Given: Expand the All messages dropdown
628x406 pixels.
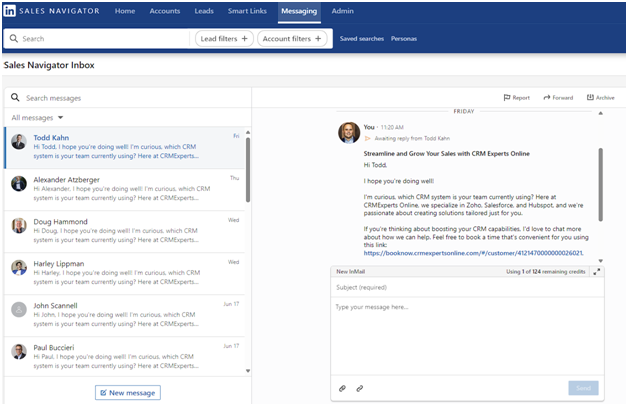Looking at the screenshot, I should point(37,118).
